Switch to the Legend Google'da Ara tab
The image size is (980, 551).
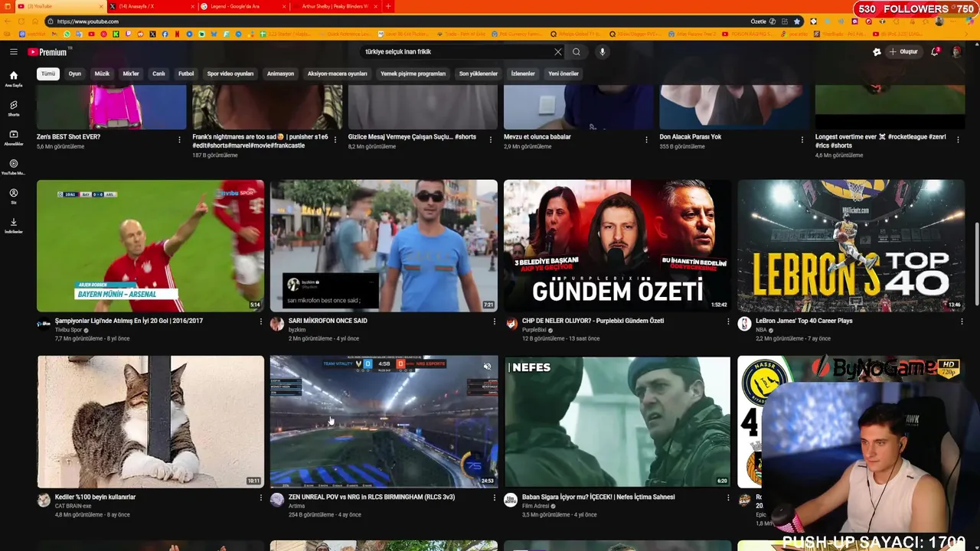[x=241, y=6]
